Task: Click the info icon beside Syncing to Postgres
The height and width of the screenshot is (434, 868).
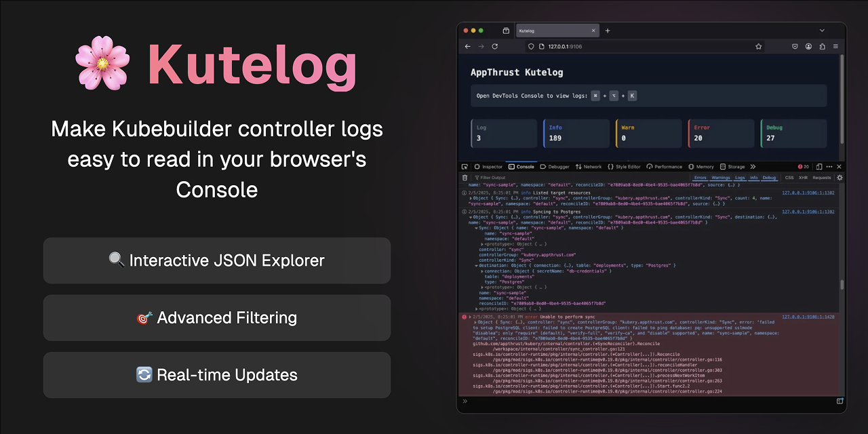Action: pos(465,212)
